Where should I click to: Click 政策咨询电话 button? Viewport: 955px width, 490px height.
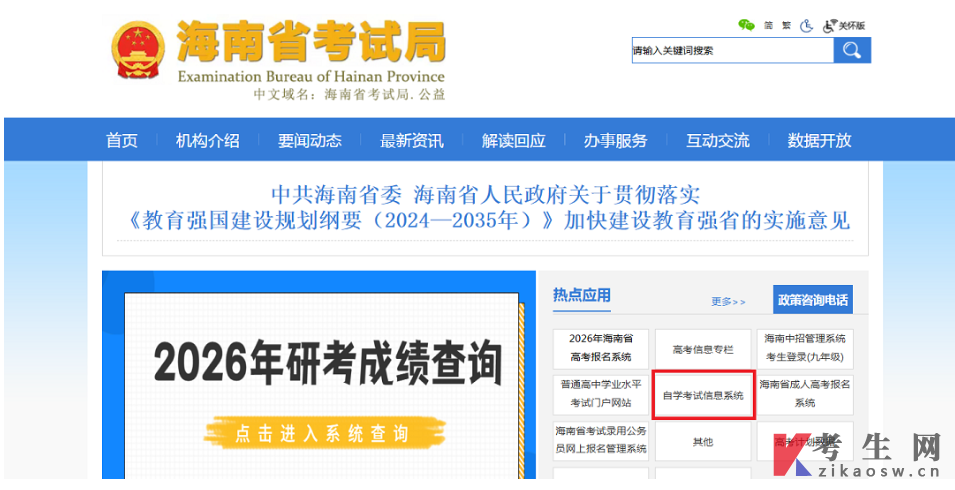click(812, 299)
